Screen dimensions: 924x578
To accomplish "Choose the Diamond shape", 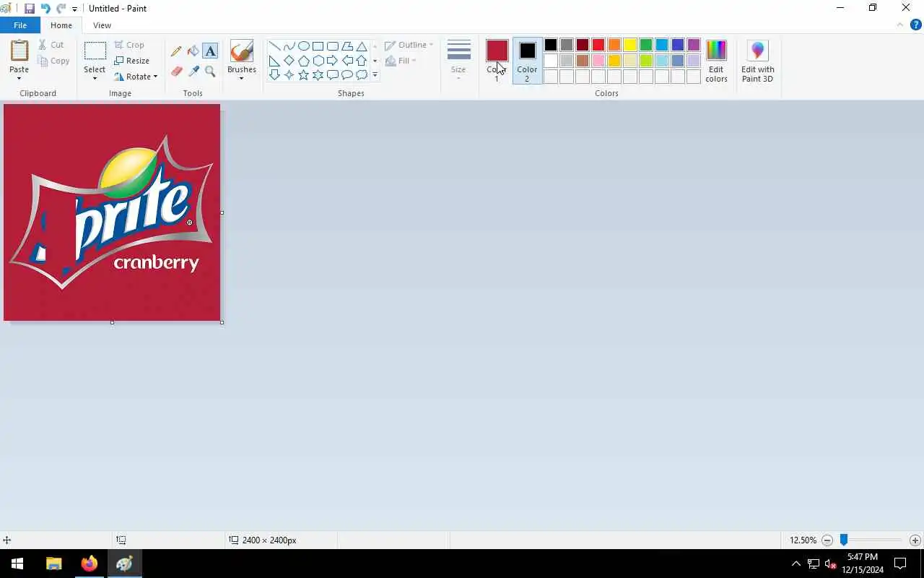I will (x=289, y=61).
